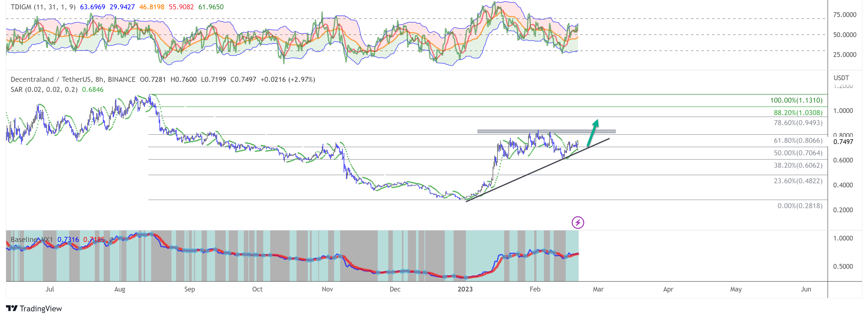Select the black ascending trendline

(x=538, y=170)
